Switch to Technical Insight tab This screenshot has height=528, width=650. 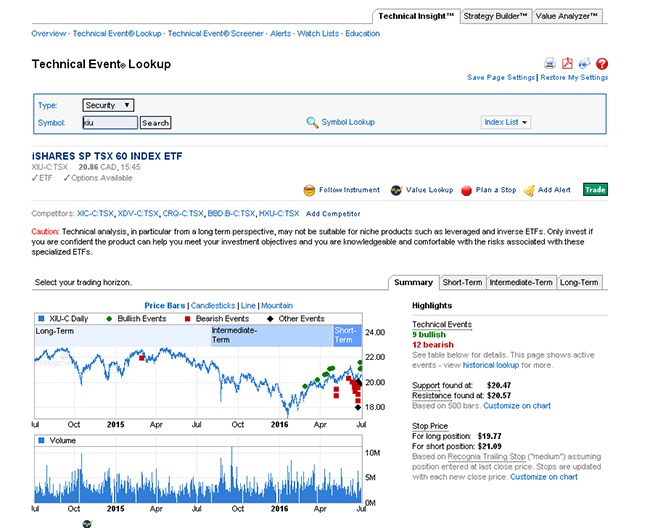point(416,16)
